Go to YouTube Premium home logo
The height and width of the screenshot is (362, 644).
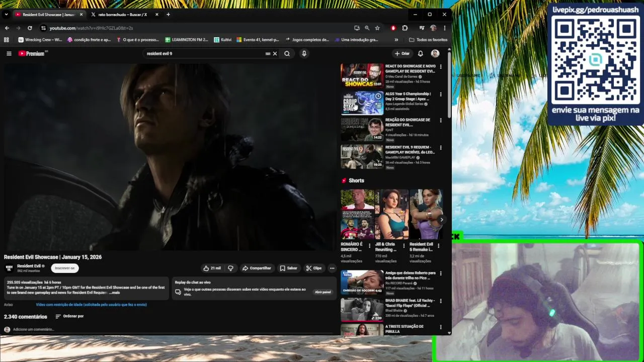click(x=33, y=53)
